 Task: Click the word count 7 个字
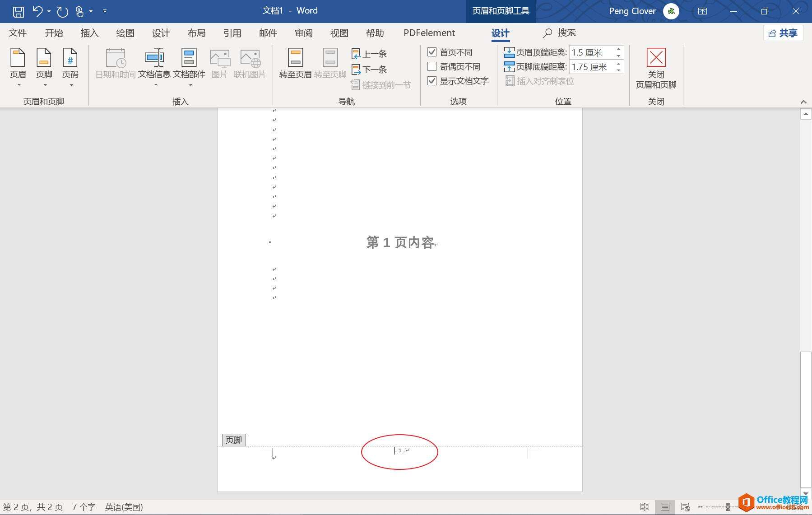[x=84, y=507]
